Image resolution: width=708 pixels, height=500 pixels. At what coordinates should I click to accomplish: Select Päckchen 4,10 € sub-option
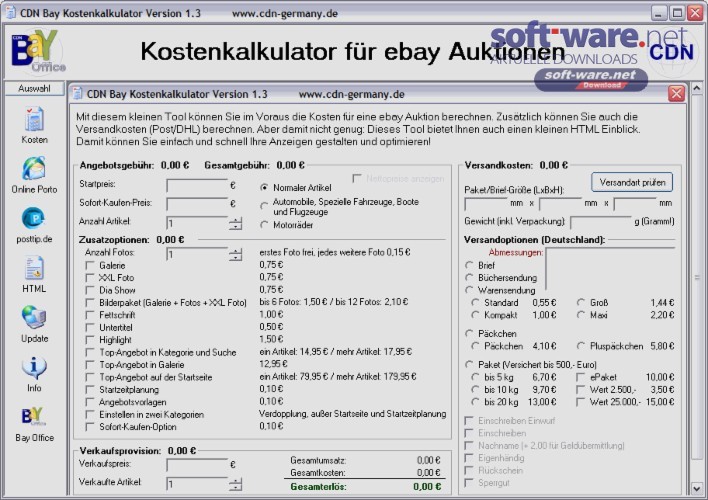(x=475, y=346)
